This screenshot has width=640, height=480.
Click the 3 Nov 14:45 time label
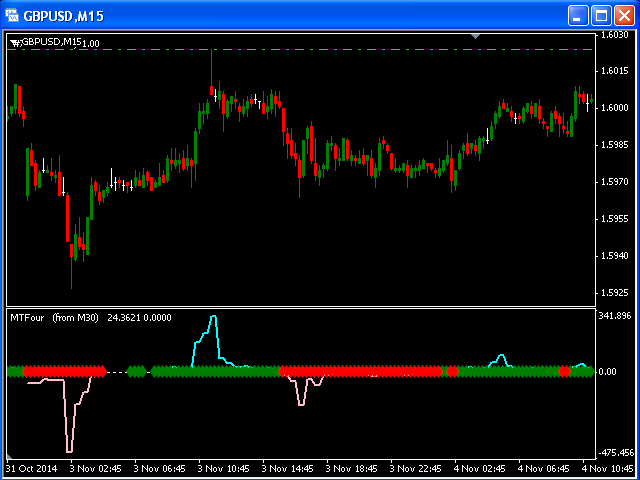tap(286, 467)
